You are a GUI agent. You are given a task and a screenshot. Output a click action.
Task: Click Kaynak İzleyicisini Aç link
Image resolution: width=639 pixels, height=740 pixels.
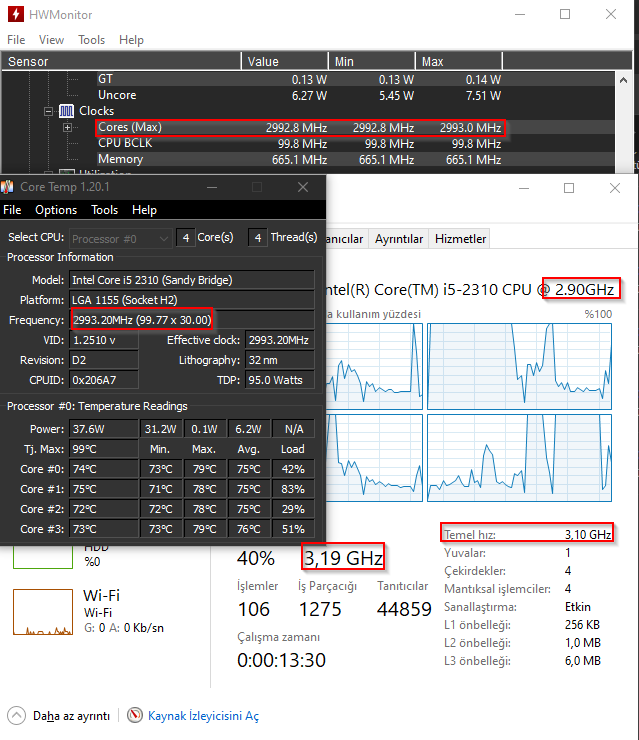click(203, 716)
